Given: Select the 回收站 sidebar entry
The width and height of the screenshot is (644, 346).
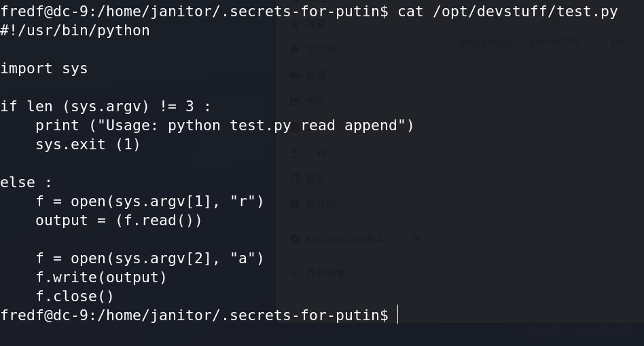Looking at the screenshot, I should [x=321, y=204].
